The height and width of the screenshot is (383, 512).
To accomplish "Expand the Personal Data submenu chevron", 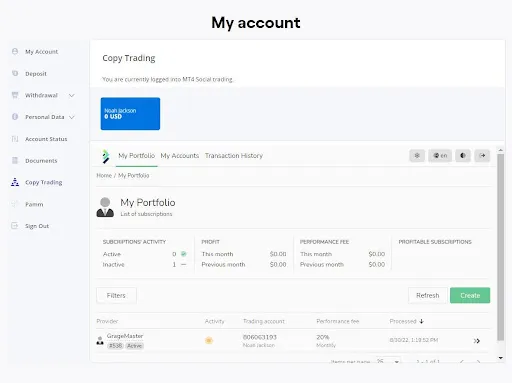I will point(72,117).
